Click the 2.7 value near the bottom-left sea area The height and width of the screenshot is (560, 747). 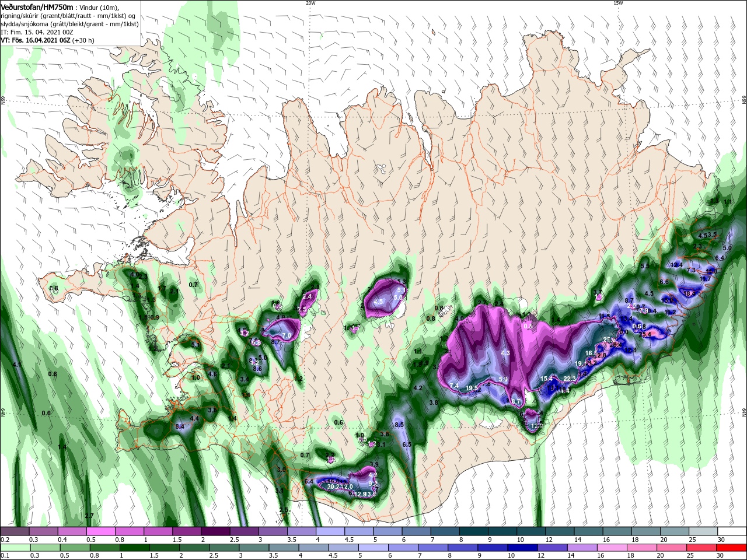[x=89, y=516]
